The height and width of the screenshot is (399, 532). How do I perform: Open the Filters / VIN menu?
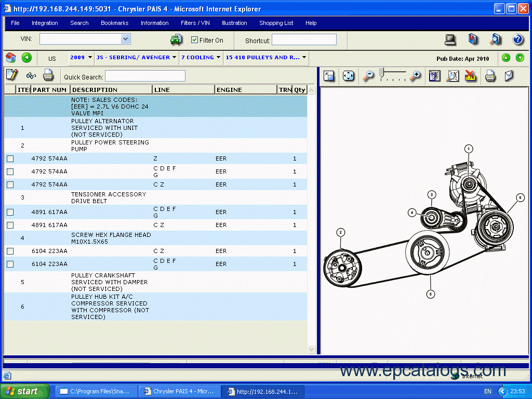click(195, 23)
